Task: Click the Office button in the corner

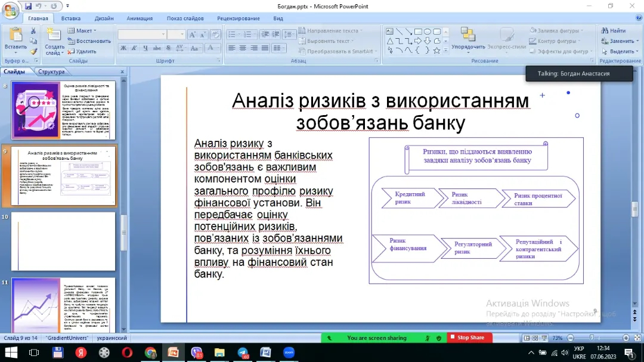Action: click(x=11, y=11)
